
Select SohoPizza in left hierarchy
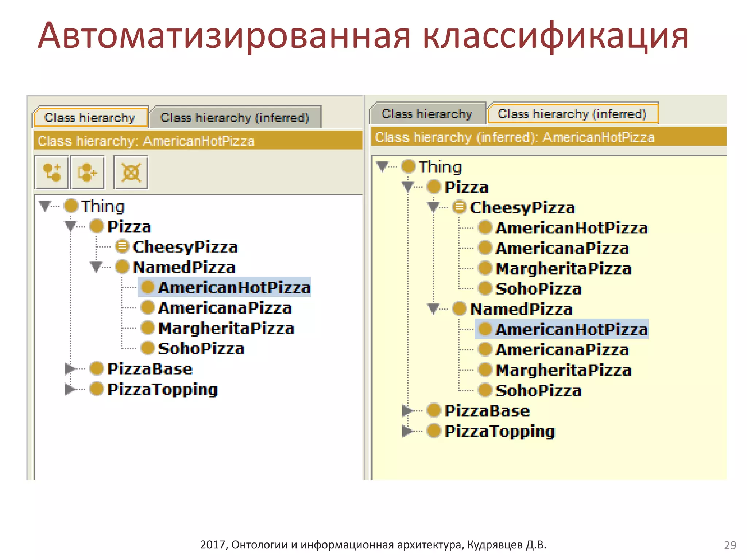(x=201, y=349)
